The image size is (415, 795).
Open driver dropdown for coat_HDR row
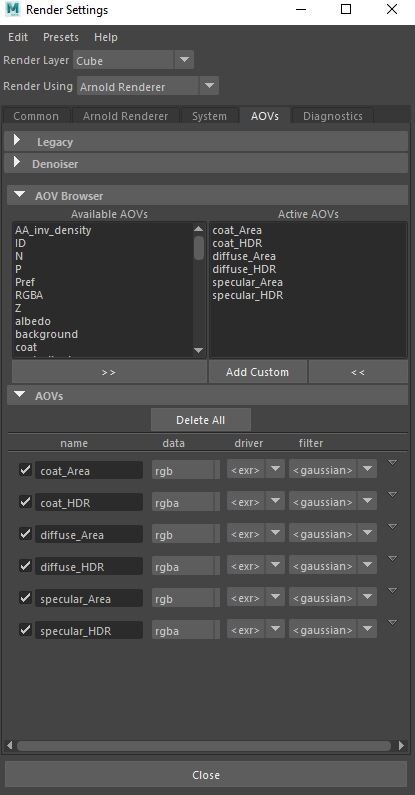pyautogui.click(x=255, y=502)
